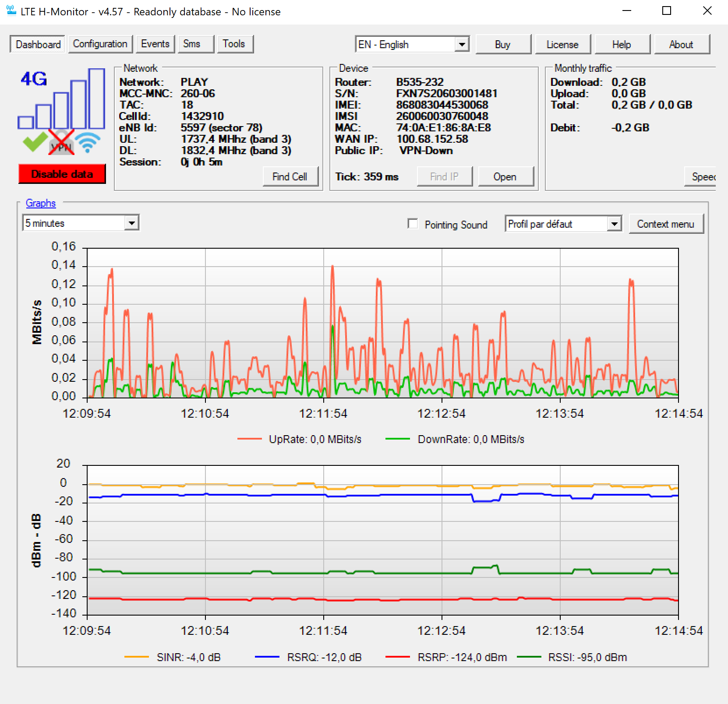Screen dimensions: 728x704
Task: Click the Total traffic value 0,2 GB / 0,0 GB
Action: coord(652,105)
